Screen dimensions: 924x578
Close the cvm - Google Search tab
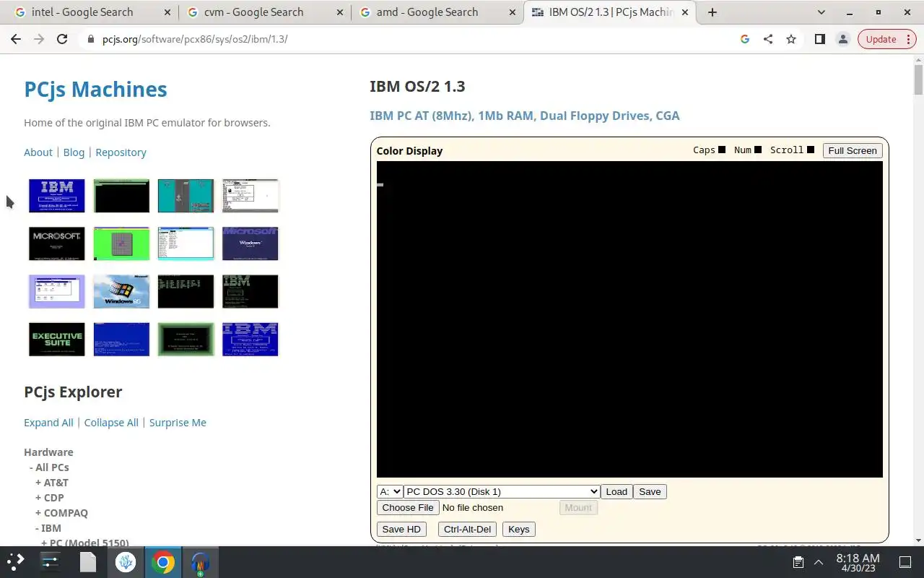coord(339,12)
